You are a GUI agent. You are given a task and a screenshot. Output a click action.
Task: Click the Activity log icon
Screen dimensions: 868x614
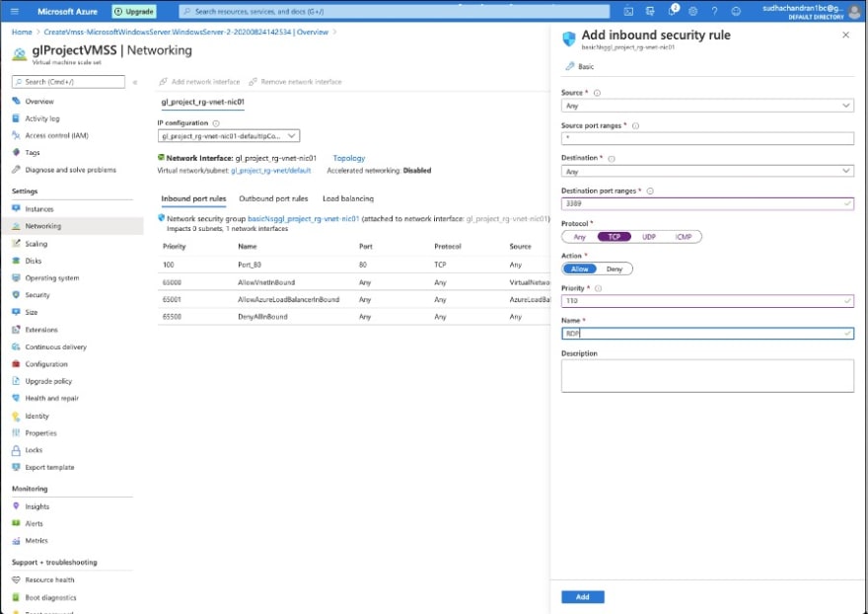[x=16, y=118]
